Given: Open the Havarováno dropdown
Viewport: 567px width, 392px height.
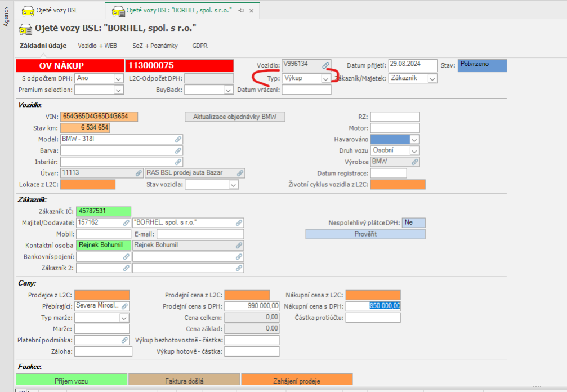Looking at the screenshot, I should (414, 139).
